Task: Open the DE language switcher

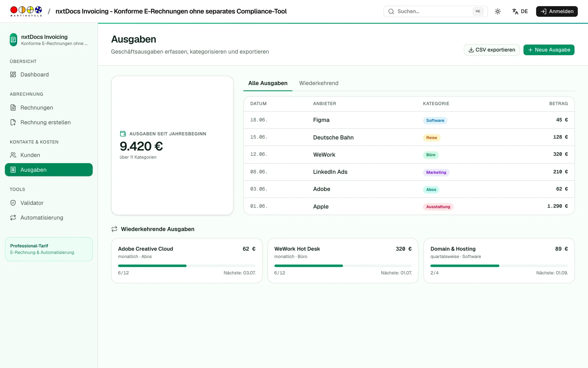Action: pos(520,11)
